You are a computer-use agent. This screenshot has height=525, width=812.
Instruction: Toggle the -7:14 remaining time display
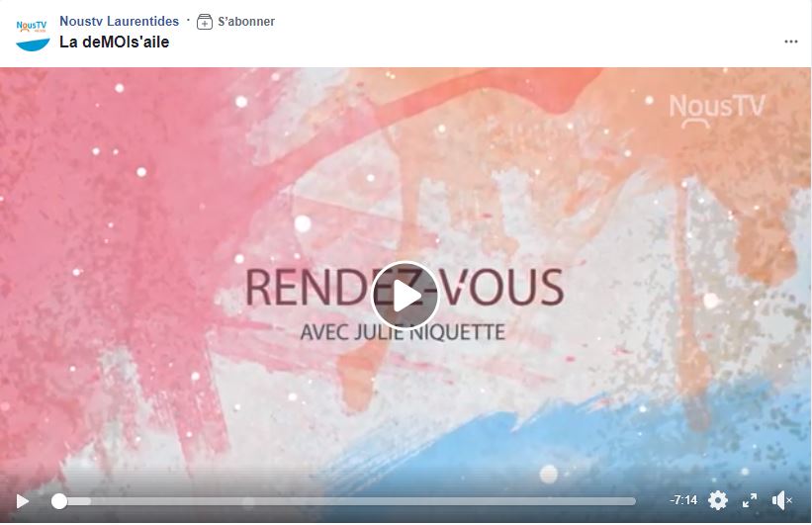[x=683, y=500]
